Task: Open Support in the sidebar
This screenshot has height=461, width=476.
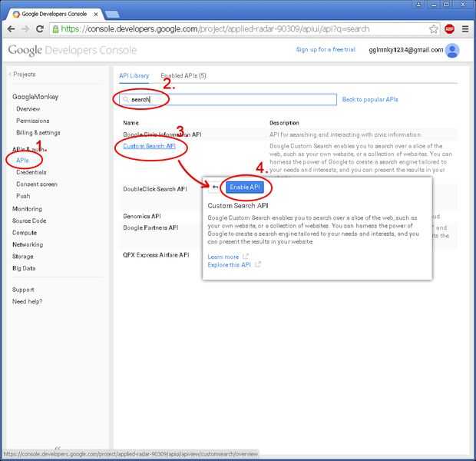Action: pos(23,290)
